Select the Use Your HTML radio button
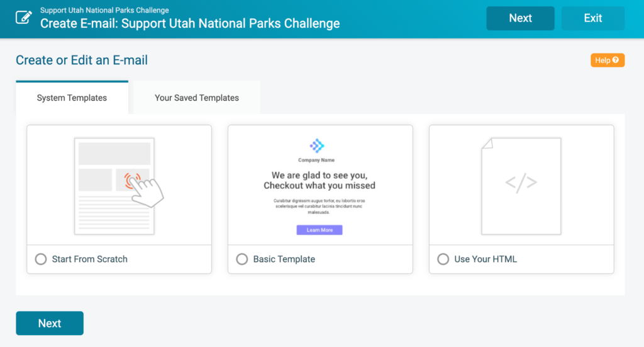 [443, 259]
